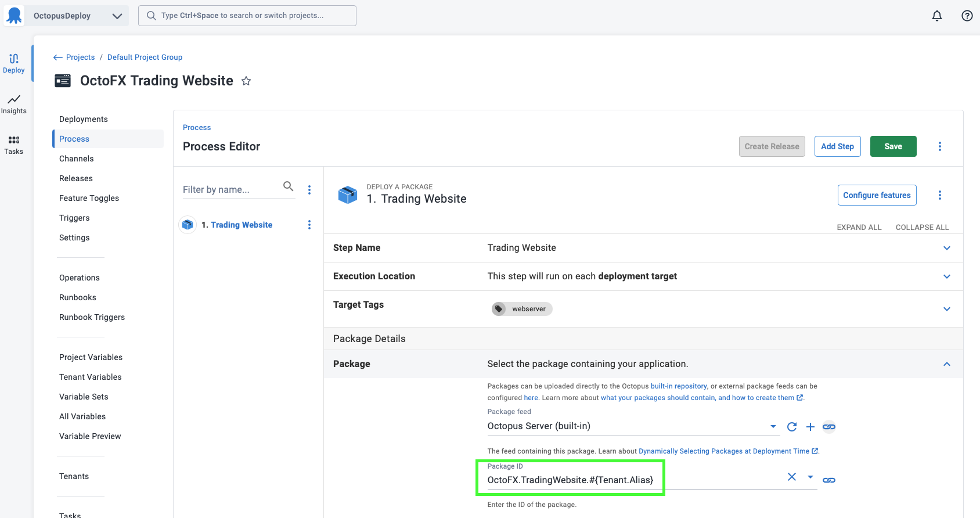Open the step list overflow menu

coord(309,190)
